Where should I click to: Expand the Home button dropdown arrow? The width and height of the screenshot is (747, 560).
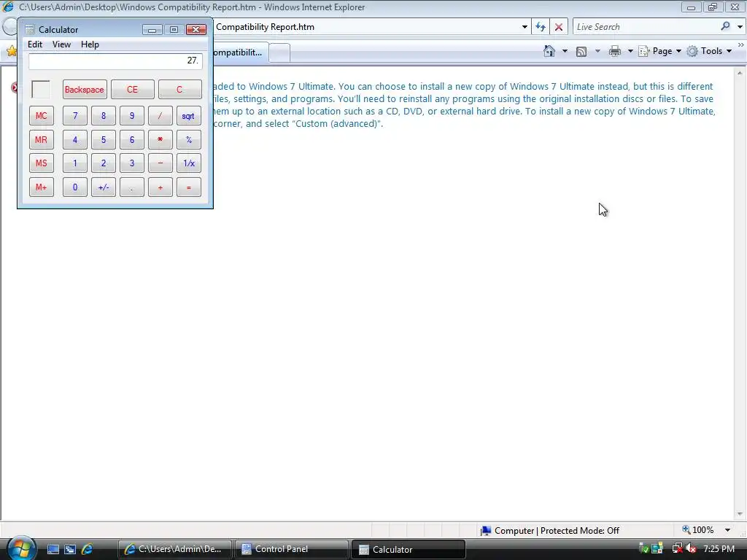(565, 51)
